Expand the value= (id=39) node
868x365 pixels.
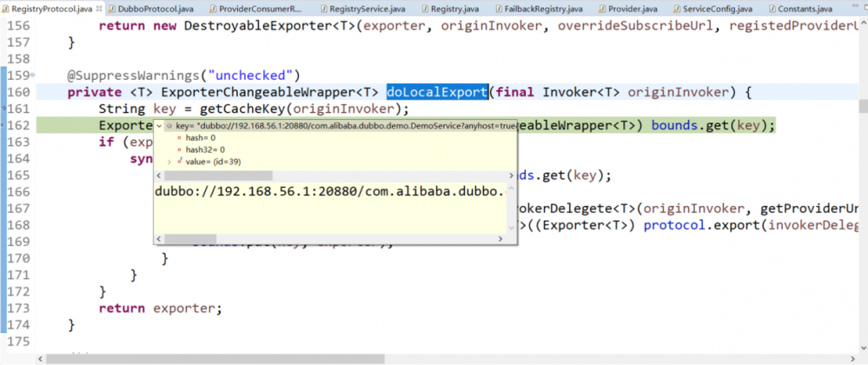click(169, 162)
